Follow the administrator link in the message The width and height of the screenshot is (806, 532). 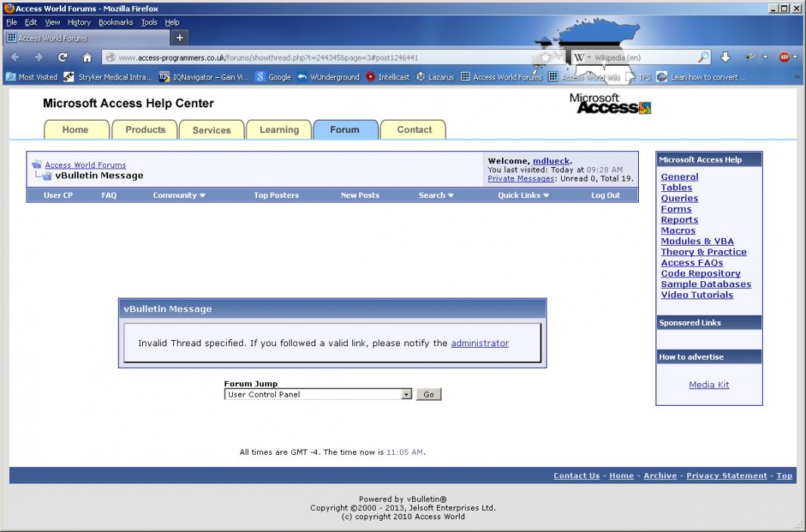coord(479,343)
